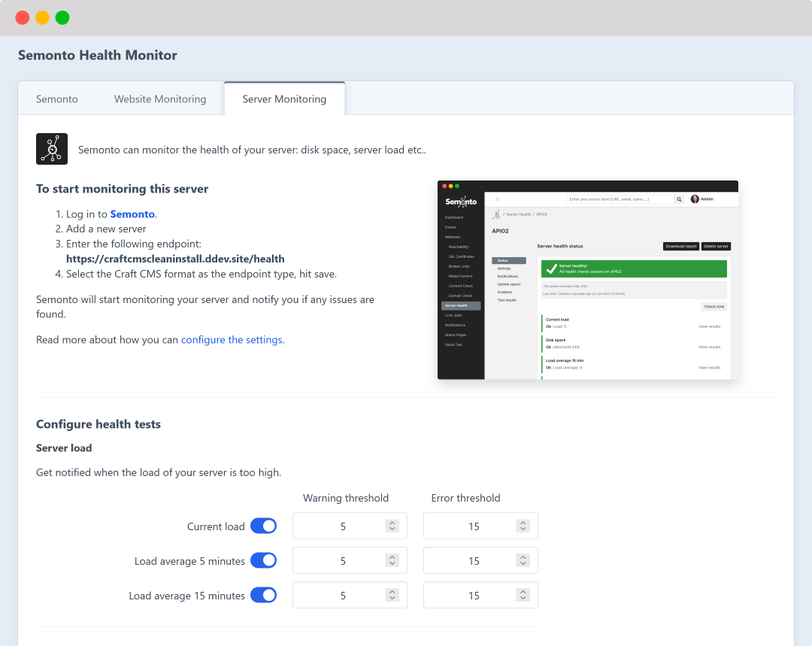
Task: Switch to the Website Monitoring tab
Action: pos(160,99)
